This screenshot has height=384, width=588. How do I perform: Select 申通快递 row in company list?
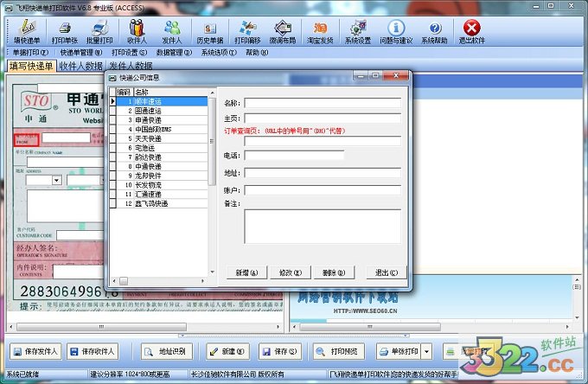(162, 120)
